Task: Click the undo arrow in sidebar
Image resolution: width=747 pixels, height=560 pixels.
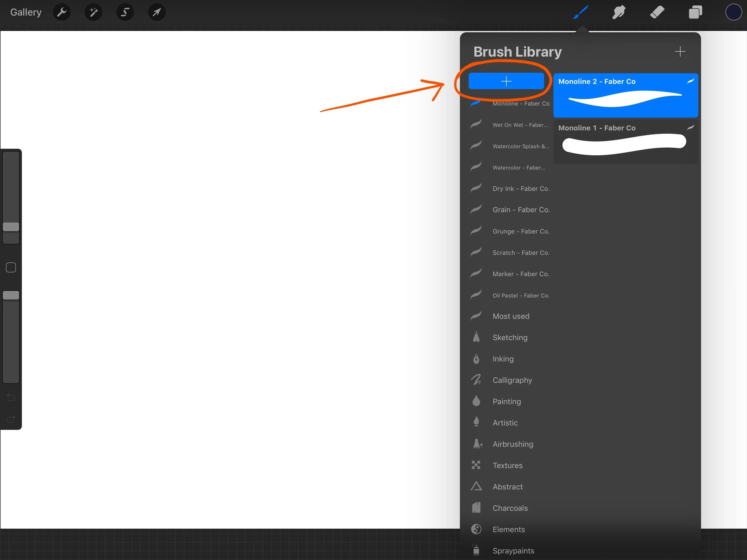Action: click(11, 397)
